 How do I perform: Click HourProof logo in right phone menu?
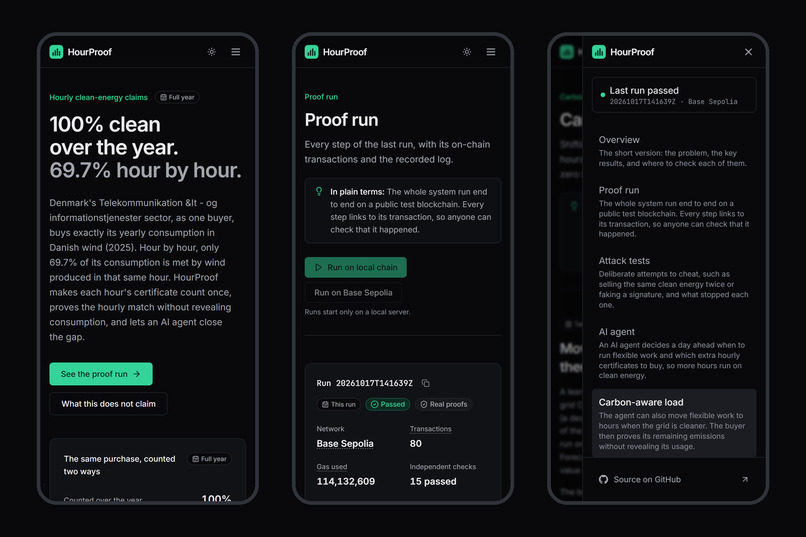623,52
